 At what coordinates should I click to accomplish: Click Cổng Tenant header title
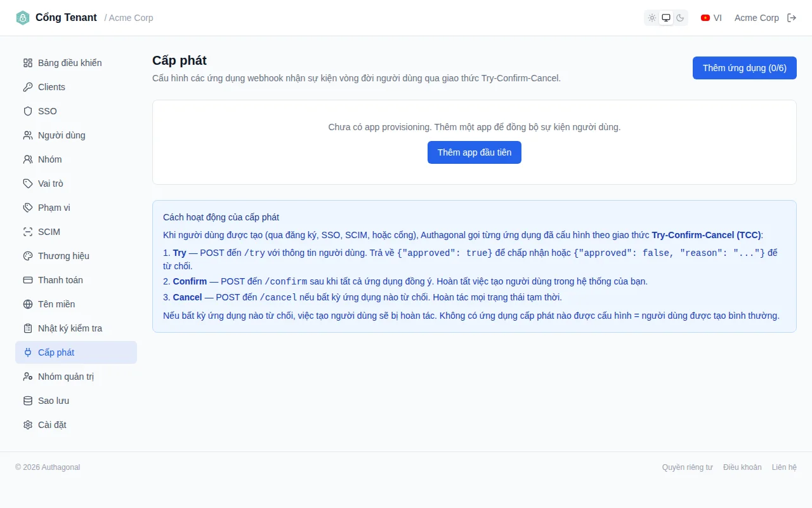coord(66,18)
